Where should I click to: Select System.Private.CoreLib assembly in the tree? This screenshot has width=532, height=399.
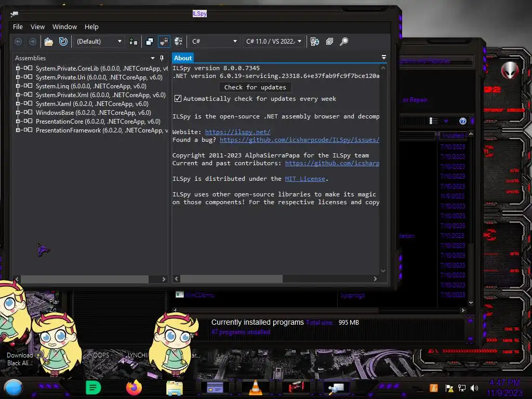(102, 68)
